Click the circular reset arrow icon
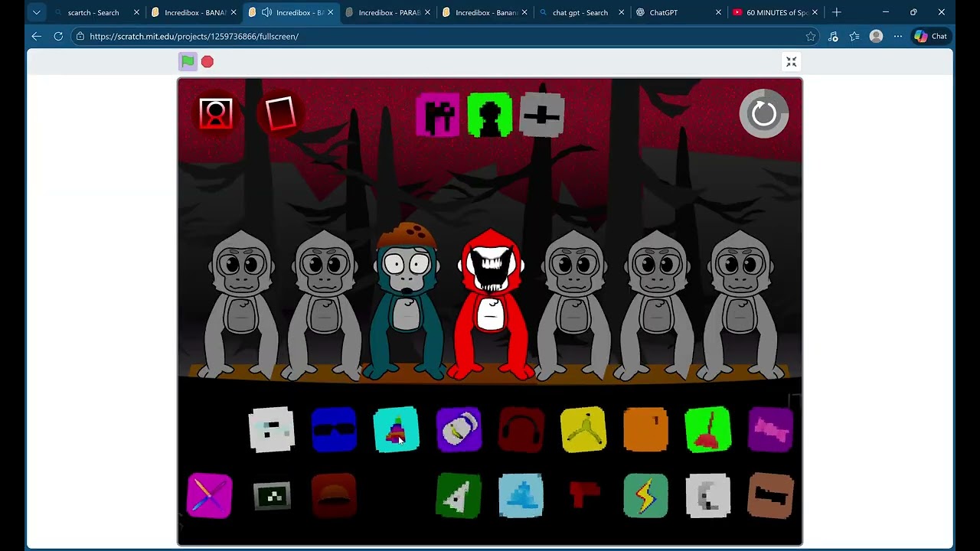The width and height of the screenshot is (980, 551). point(764,113)
